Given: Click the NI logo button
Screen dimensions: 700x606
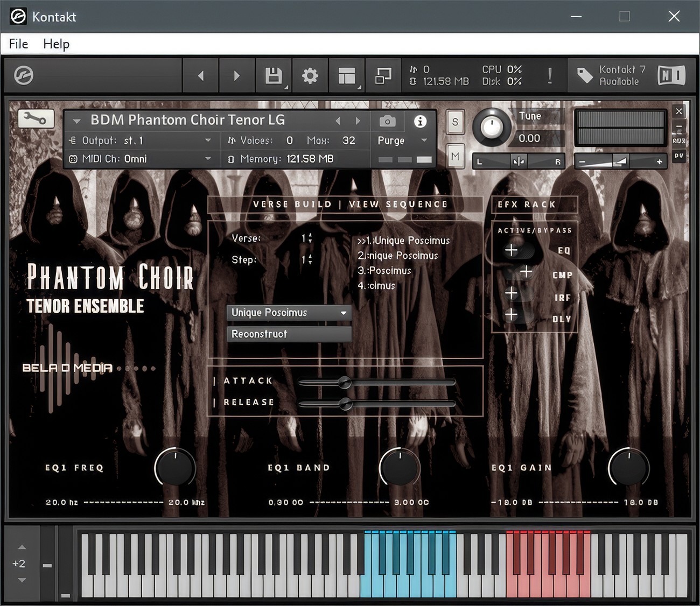Looking at the screenshot, I should (x=671, y=75).
